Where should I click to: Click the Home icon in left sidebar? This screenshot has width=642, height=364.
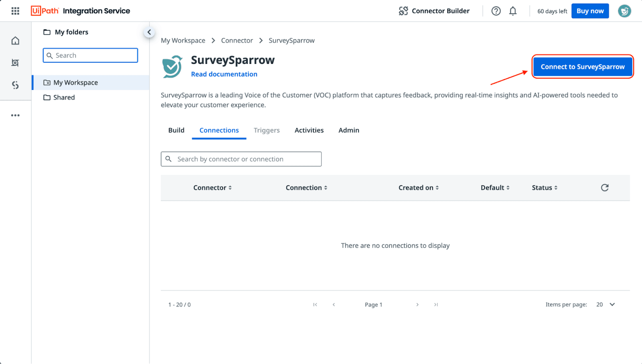(15, 41)
